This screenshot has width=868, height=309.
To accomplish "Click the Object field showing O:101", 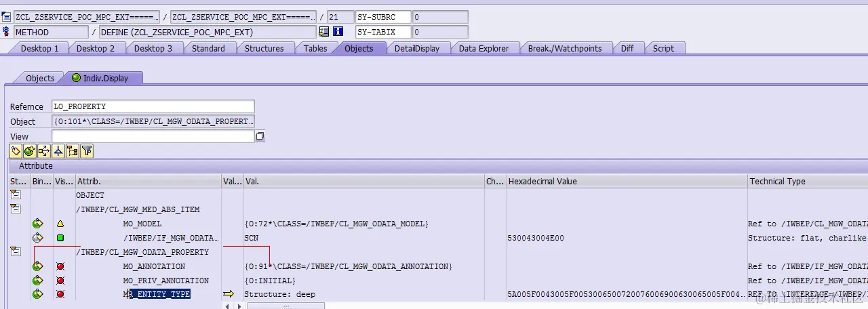I will 153,121.
